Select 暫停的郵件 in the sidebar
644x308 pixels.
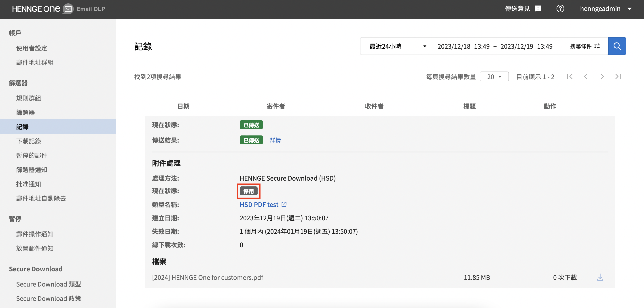(32, 155)
